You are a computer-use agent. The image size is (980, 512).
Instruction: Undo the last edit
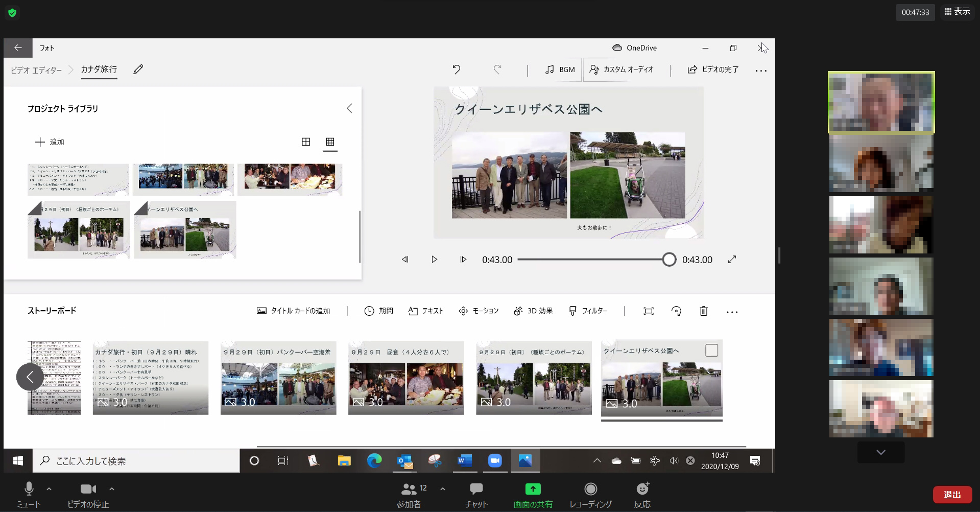click(457, 69)
